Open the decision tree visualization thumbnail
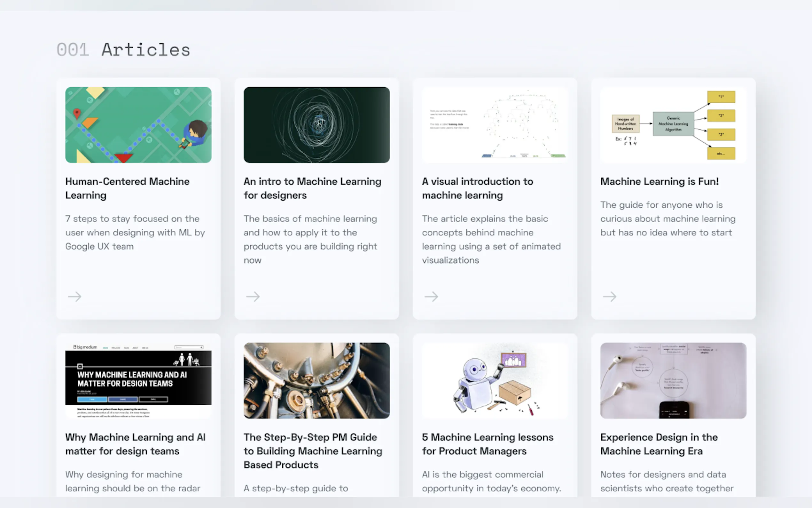Image resolution: width=812 pixels, height=508 pixels. click(x=495, y=125)
